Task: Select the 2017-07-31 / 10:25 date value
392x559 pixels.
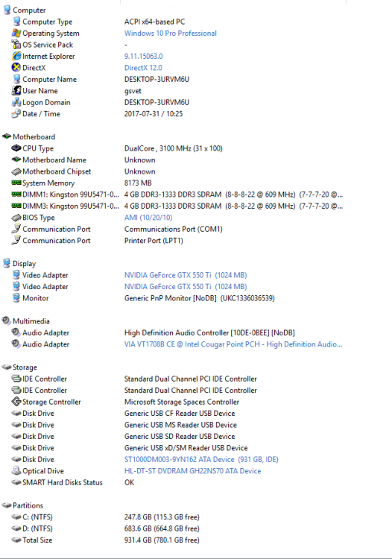Action: pos(154,114)
